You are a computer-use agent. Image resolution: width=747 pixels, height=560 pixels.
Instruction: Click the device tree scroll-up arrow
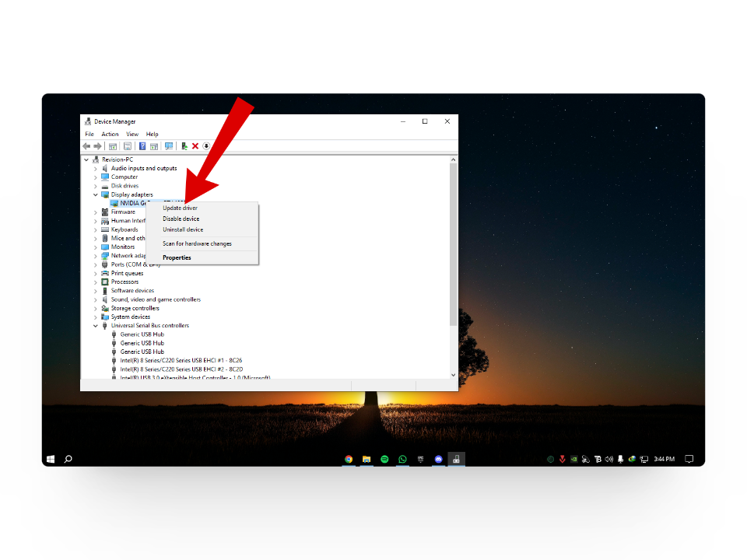tap(453, 159)
